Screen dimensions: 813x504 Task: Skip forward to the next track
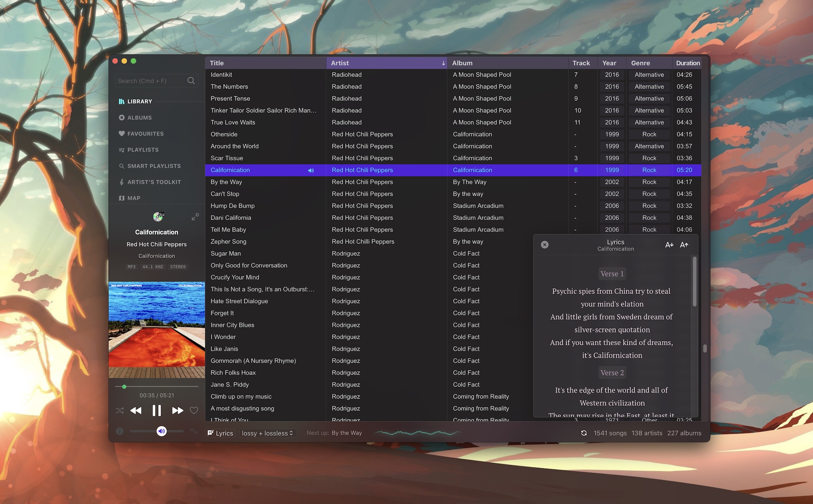pyautogui.click(x=177, y=411)
